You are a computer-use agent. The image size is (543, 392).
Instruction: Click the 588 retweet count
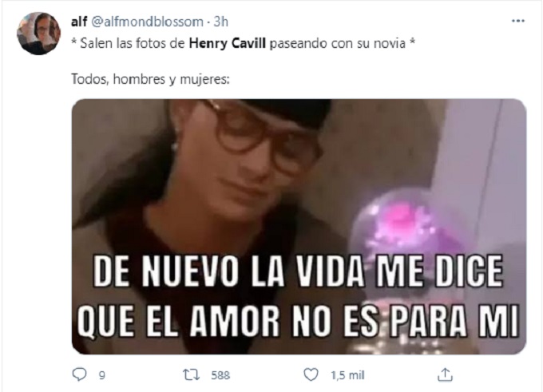click(220, 375)
